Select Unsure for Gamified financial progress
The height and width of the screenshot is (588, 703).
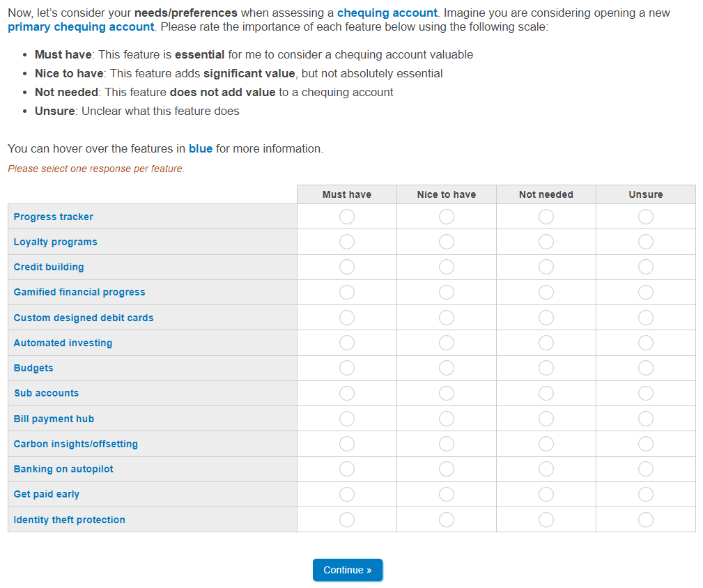[x=646, y=292]
